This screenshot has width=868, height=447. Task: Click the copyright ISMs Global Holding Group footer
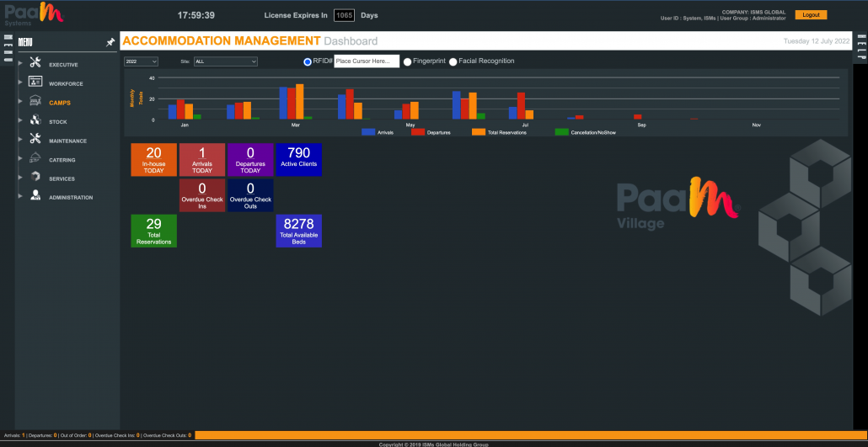(x=433, y=444)
